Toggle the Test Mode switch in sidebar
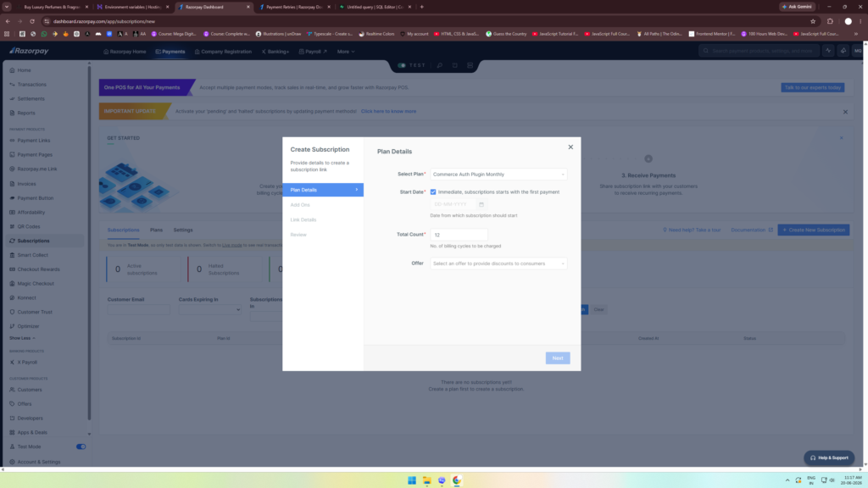Screen dimensions: 868x488 point(81,446)
